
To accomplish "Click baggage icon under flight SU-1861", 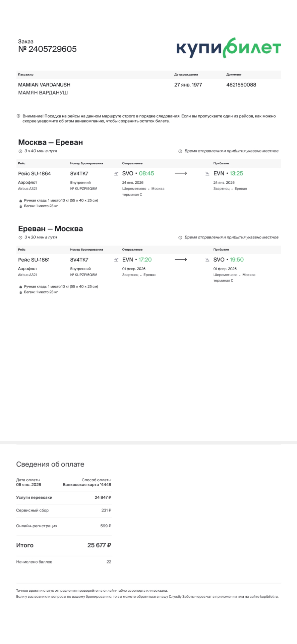I will [20, 292].
